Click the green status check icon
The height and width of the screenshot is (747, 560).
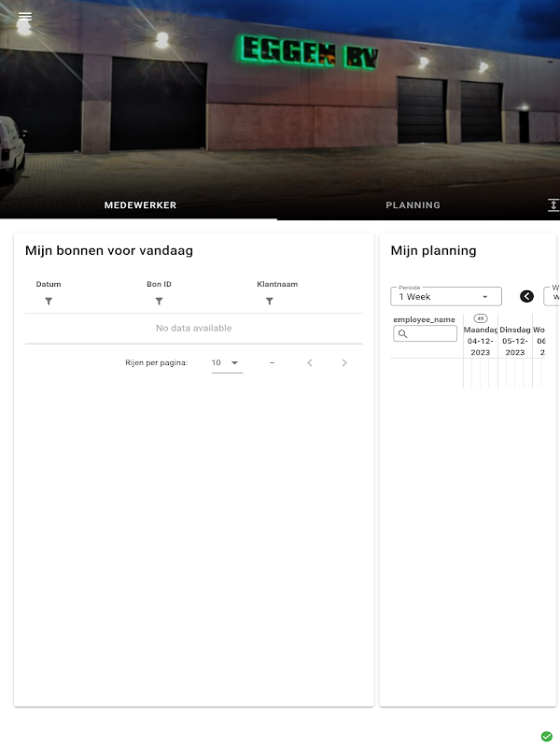[x=547, y=737]
